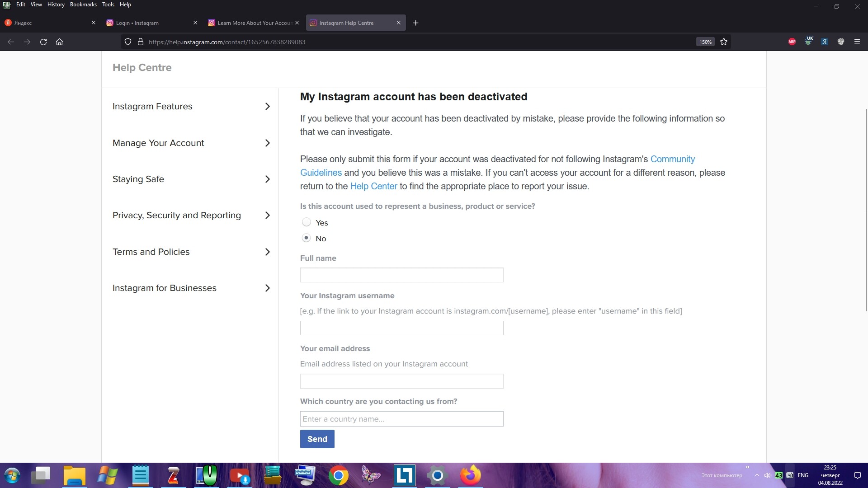Go to the browser home page icon
Viewport: 868px width, 488px height.
[x=59, y=42]
